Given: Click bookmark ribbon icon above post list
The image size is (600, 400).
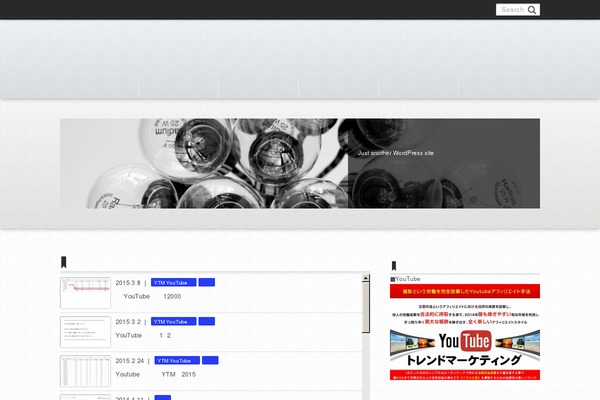Looking at the screenshot, I should click(x=64, y=262).
